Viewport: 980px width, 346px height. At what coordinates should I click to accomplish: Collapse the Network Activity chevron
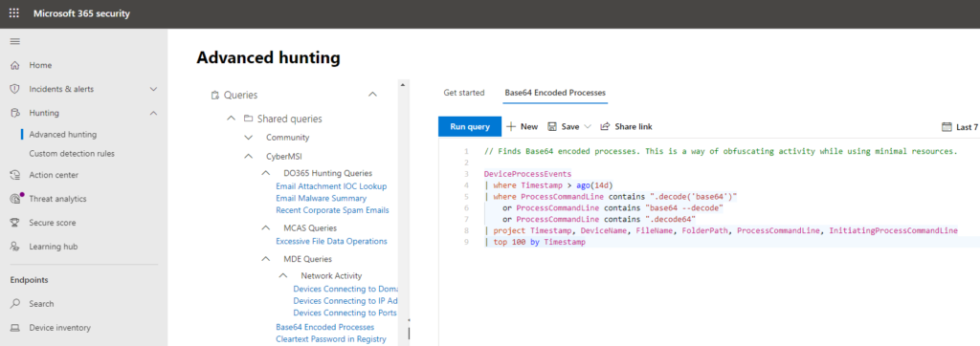(x=283, y=275)
